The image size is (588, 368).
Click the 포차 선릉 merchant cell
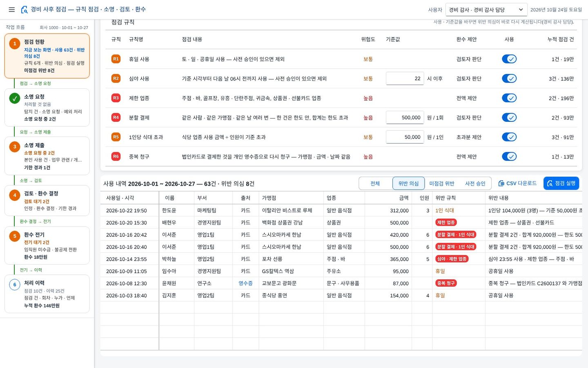(291, 259)
